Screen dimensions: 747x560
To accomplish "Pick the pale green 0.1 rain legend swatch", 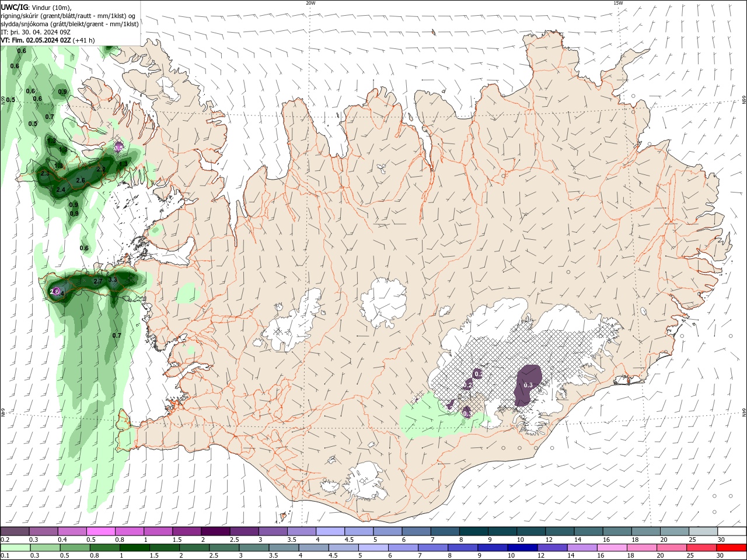I will (15, 548).
